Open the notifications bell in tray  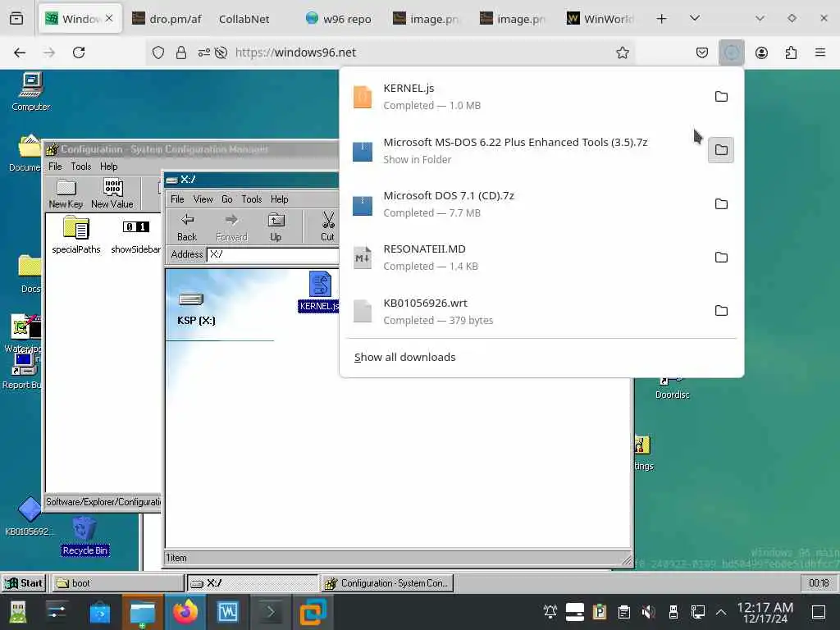tap(550, 612)
